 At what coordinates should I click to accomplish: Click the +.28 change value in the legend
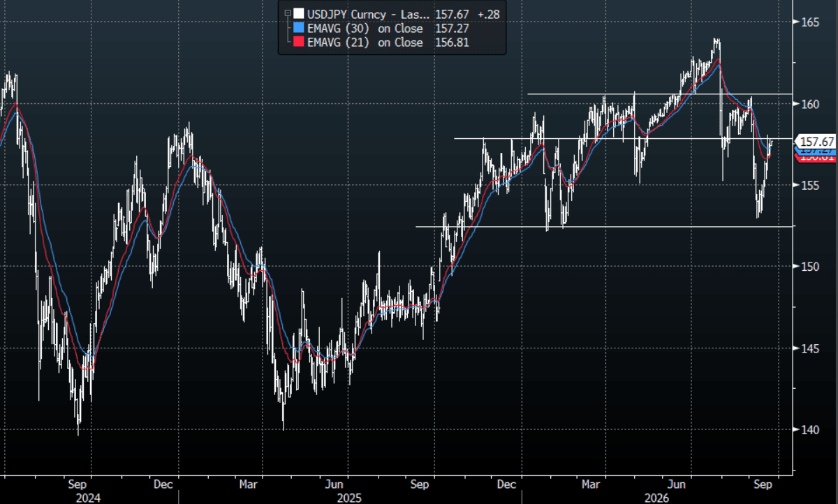tap(487, 13)
